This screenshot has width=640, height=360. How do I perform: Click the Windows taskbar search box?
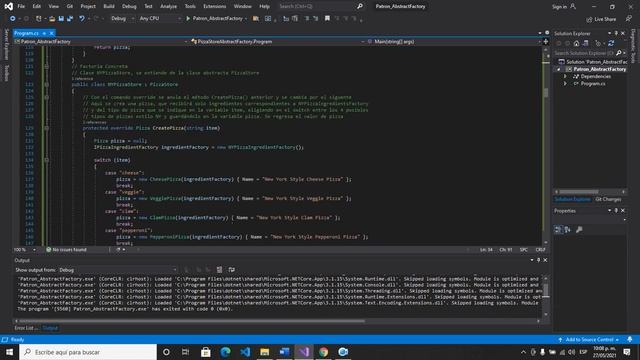(x=88, y=352)
